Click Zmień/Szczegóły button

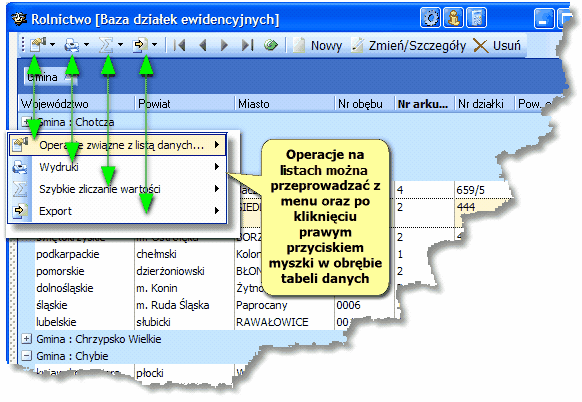409,46
